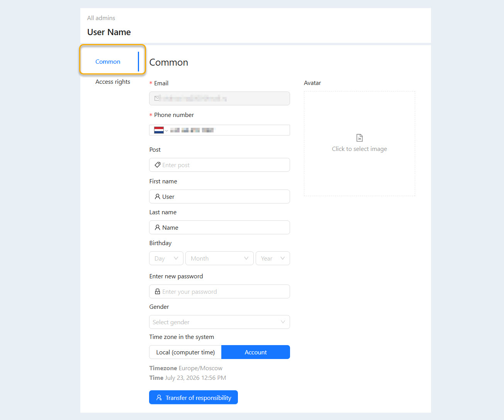Open the Common tab in sidebar
Screen dimensions: 504x420
(108, 62)
